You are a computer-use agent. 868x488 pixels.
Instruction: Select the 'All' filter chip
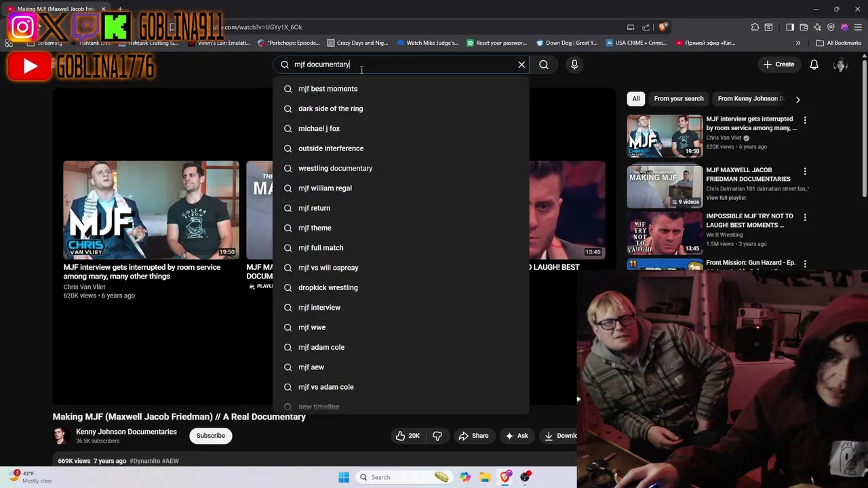[x=636, y=99]
